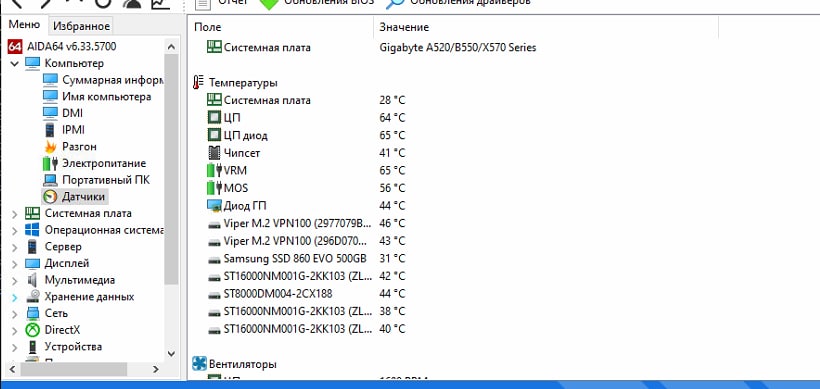Click the tree vertical scrollbar thumb
The width and height of the screenshot is (820, 389).
[172, 169]
